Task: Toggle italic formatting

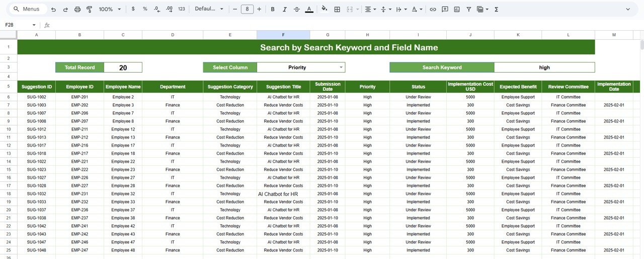Action: [x=285, y=9]
